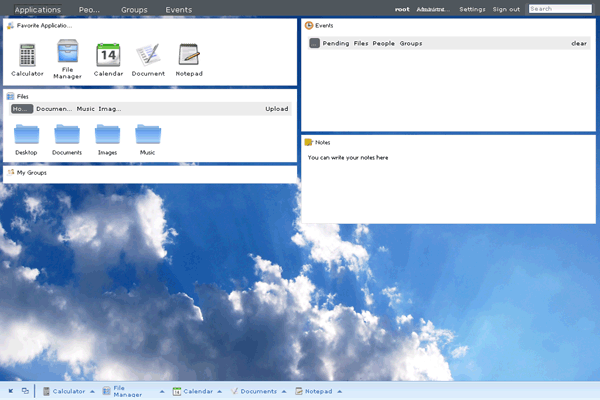Expand the arrow next to Calendar in taskbar

click(220, 391)
